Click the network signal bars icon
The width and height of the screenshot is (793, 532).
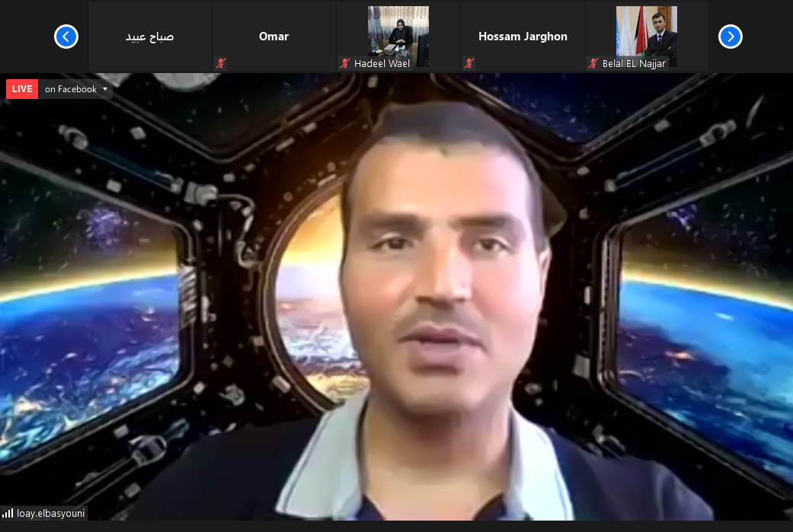pyautogui.click(x=8, y=514)
